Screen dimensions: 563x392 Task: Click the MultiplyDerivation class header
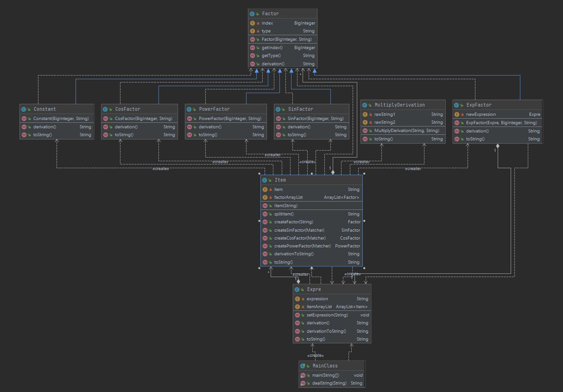click(403, 105)
